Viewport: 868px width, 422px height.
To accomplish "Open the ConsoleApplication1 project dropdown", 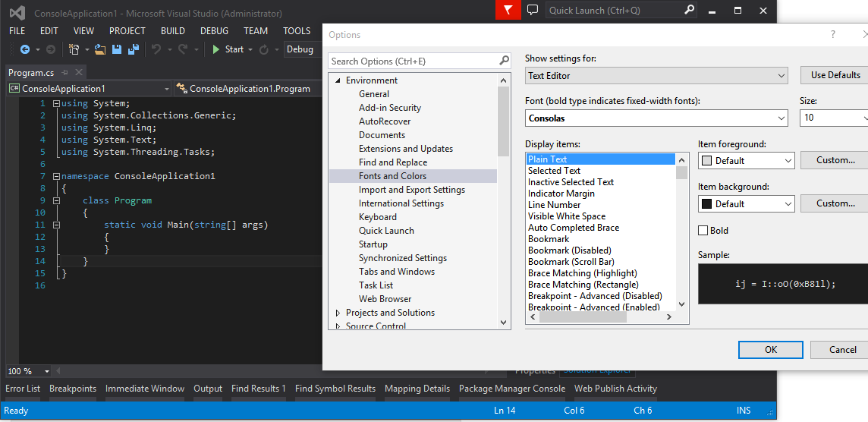I will [x=89, y=89].
